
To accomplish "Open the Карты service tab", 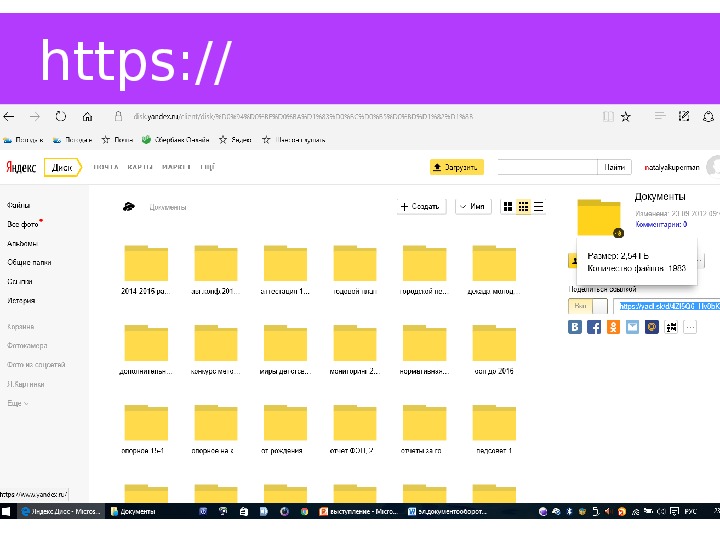I will tap(140, 167).
